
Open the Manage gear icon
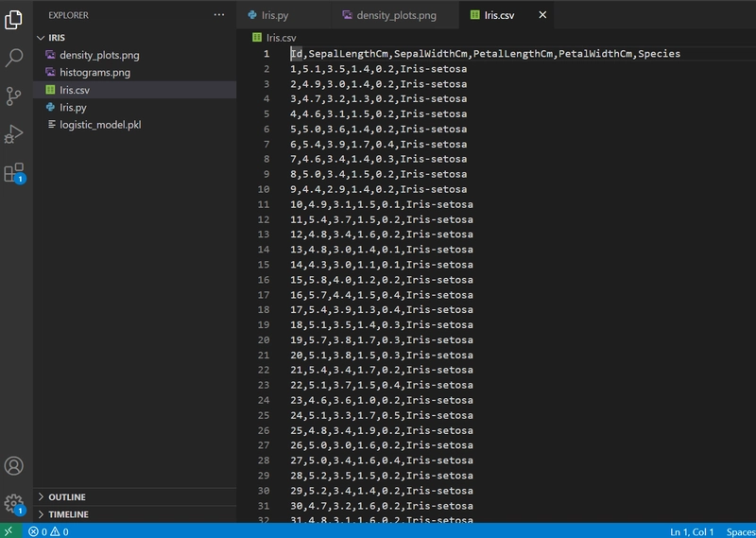coord(13,504)
